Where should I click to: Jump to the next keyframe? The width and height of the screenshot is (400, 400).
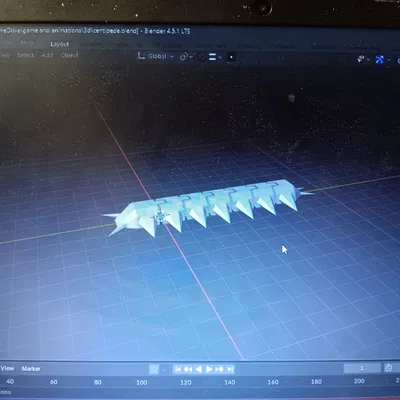click(x=219, y=369)
